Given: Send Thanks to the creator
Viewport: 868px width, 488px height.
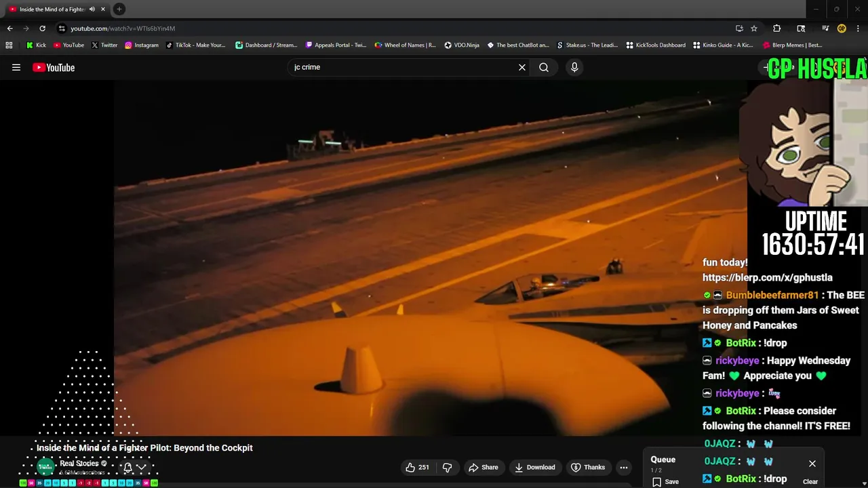Looking at the screenshot, I should point(588,467).
